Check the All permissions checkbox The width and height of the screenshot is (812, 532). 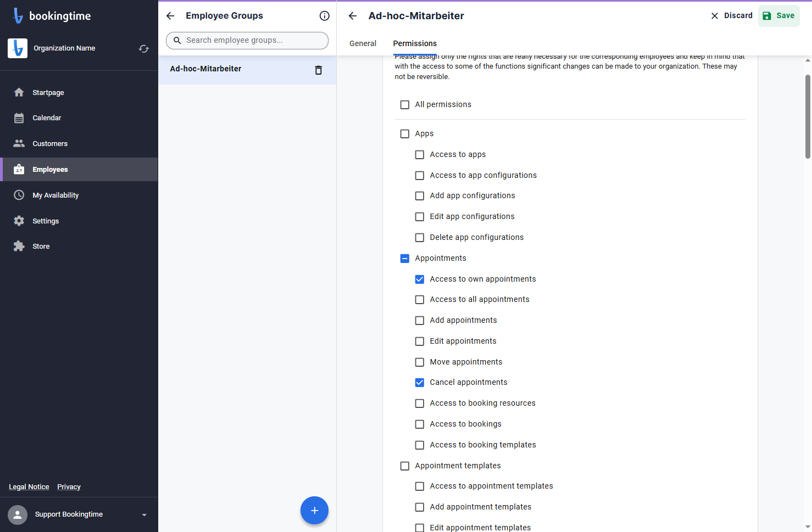[x=405, y=105]
